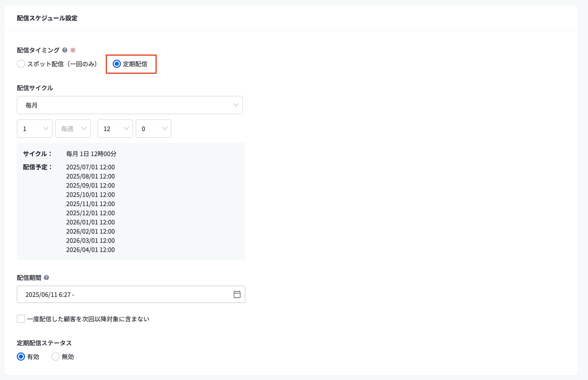The width and height of the screenshot is (588, 380).
Task: Click help icon next to 配信タイミング
Action: [65, 50]
